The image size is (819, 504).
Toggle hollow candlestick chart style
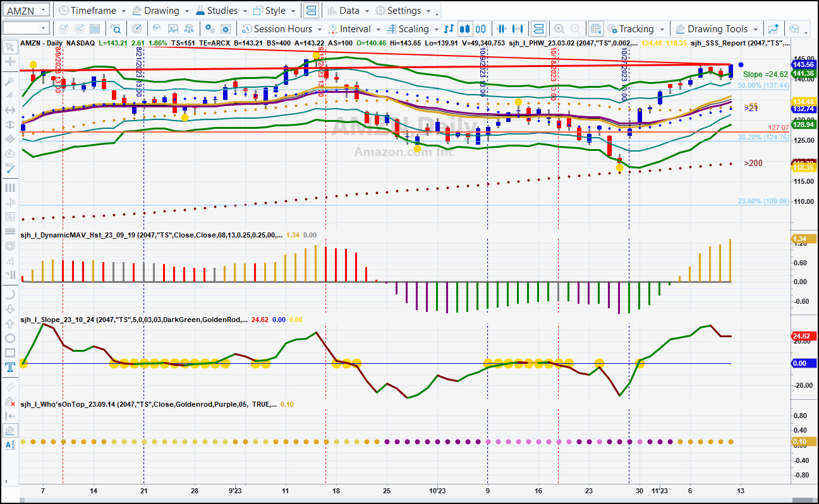pos(481,28)
